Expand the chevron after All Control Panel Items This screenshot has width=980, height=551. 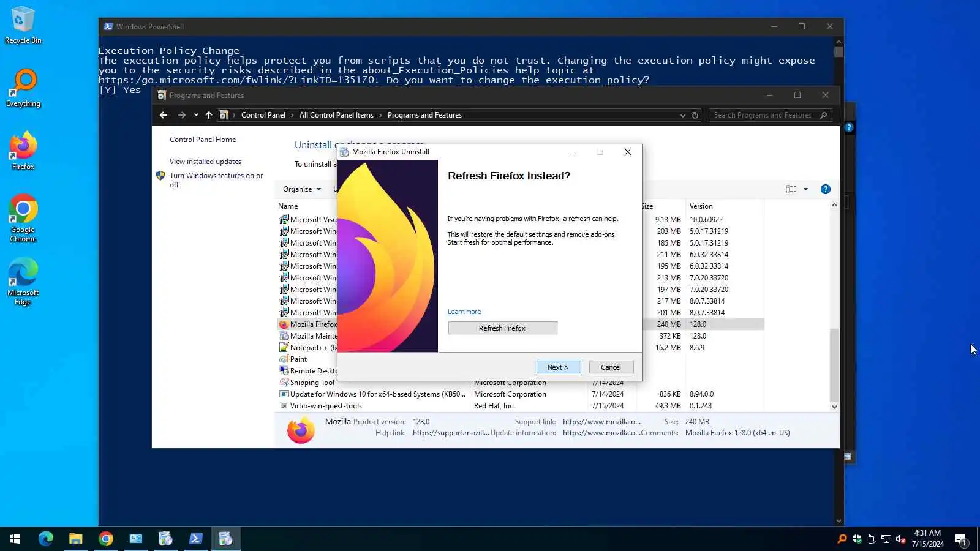[x=380, y=115]
